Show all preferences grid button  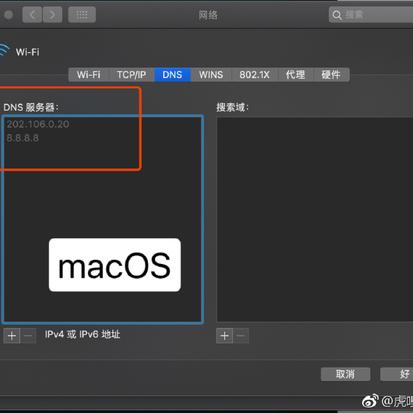point(82,15)
